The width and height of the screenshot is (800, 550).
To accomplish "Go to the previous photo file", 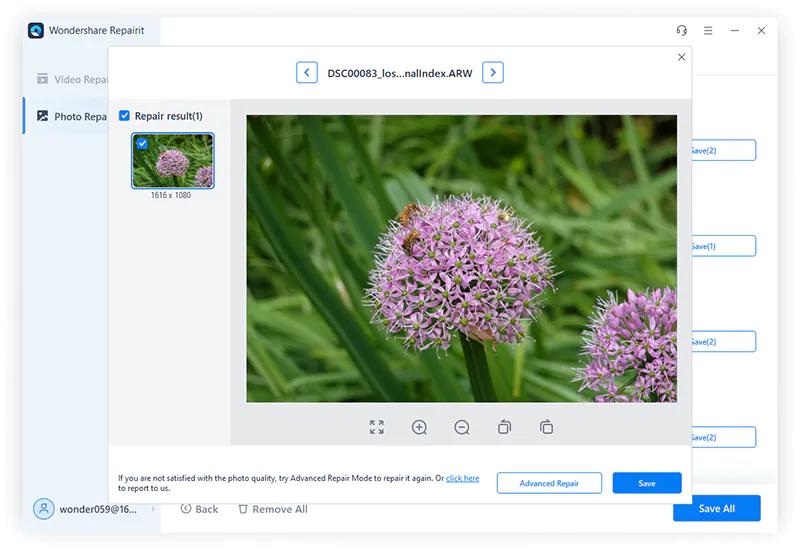I will click(x=307, y=72).
